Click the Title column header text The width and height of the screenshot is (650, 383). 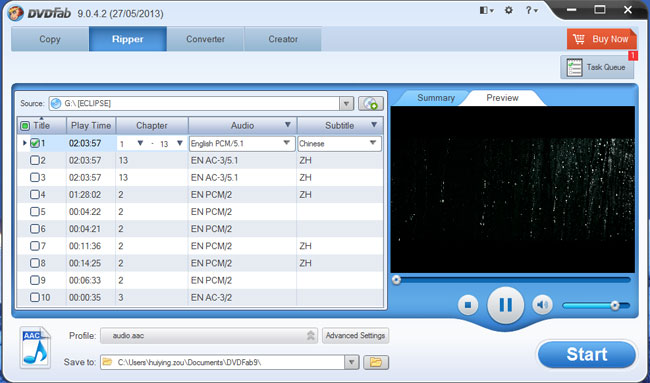41,126
